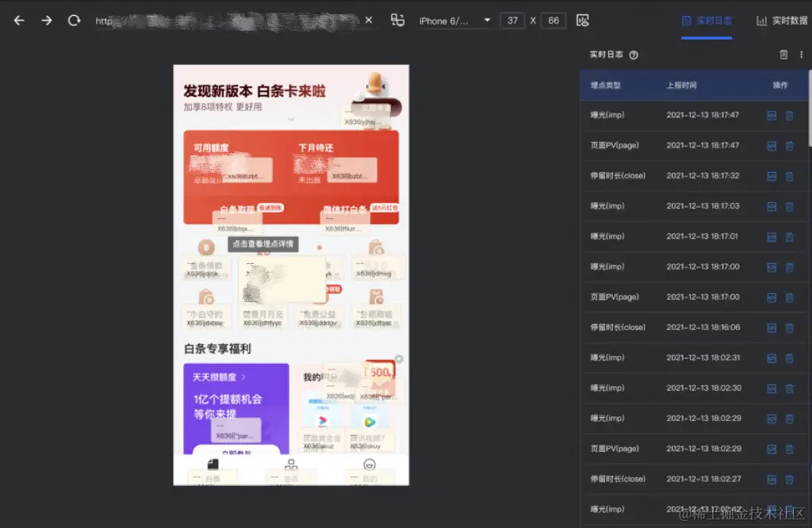This screenshot has height=528, width=812.
Task: Delete the 停留时长(close) 18:17:32 log row
Action: [789, 177]
